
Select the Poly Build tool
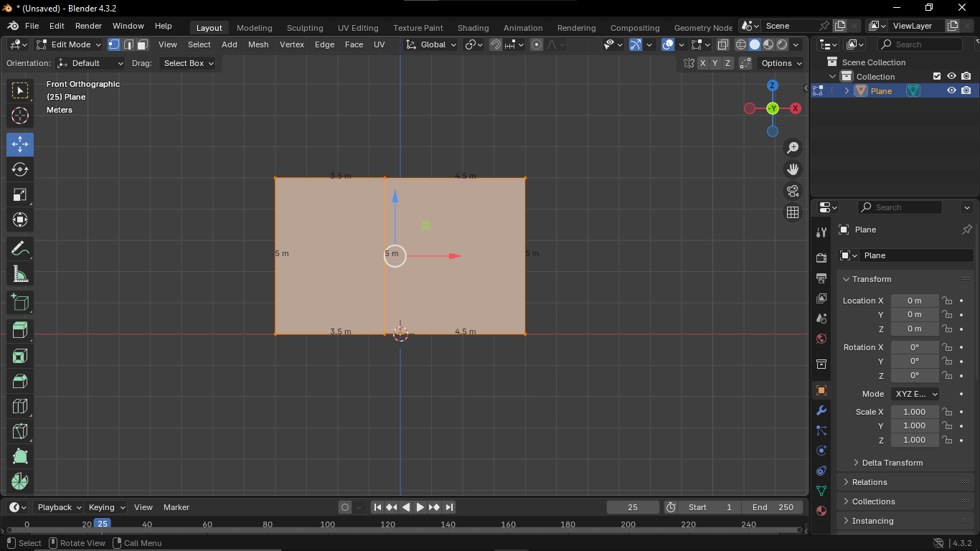[x=20, y=456]
